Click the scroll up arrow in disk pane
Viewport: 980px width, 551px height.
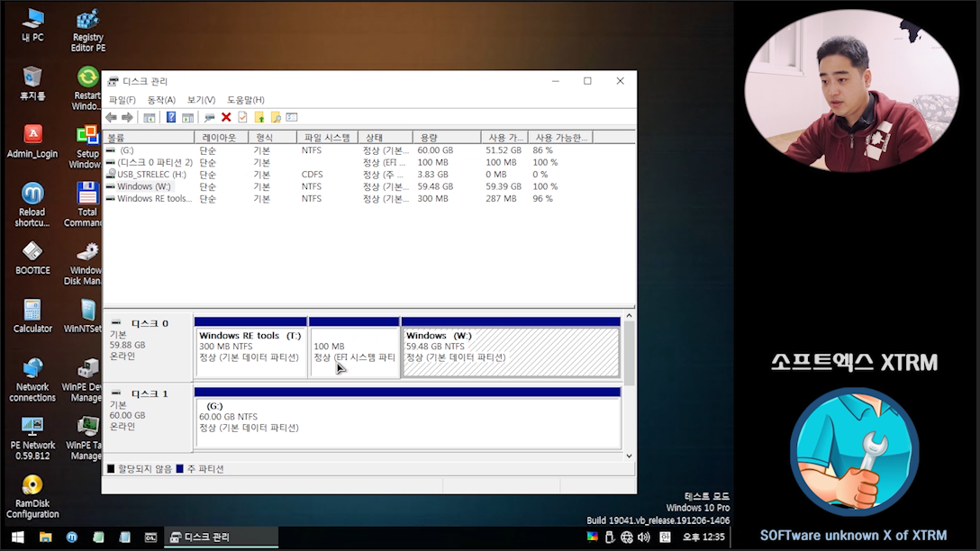(x=629, y=316)
